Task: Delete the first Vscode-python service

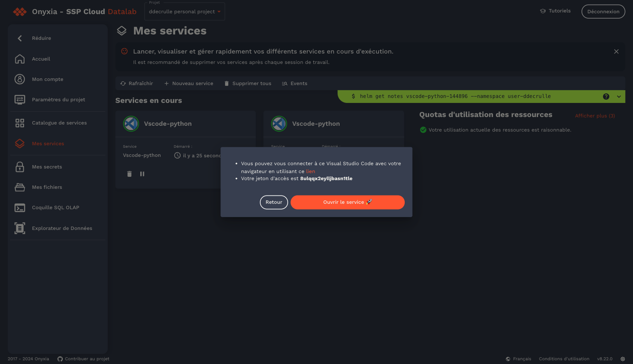Action: pyautogui.click(x=130, y=174)
